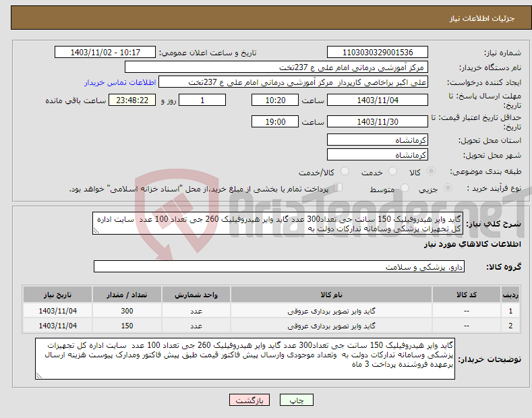532x418 pixels.
Task: Click item name in row 1
Action: (x=331, y=311)
